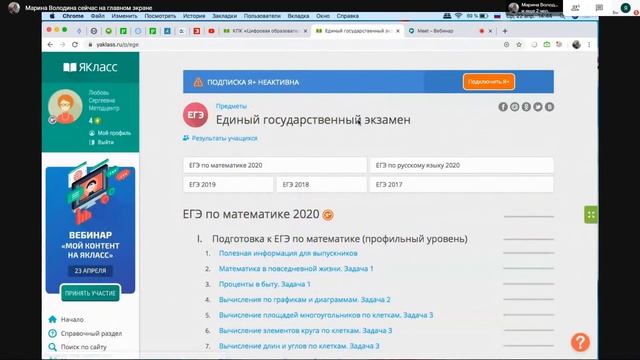Open Chrome three-dot menu
Image resolution: width=640 pixels, height=360 pixels.
[589, 44]
